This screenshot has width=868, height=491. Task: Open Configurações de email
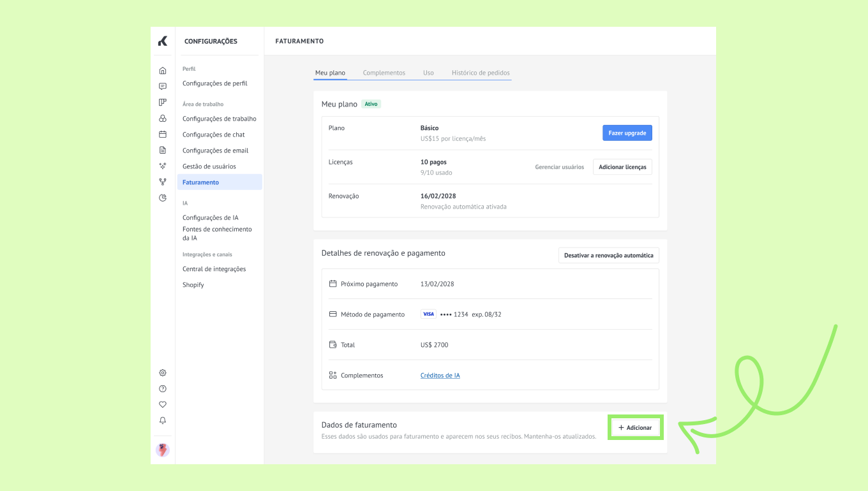(216, 150)
